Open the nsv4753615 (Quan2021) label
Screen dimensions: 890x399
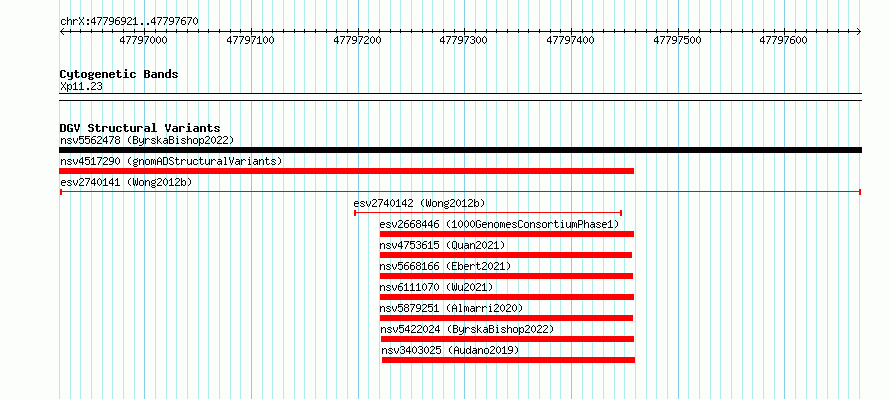click(442, 245)
